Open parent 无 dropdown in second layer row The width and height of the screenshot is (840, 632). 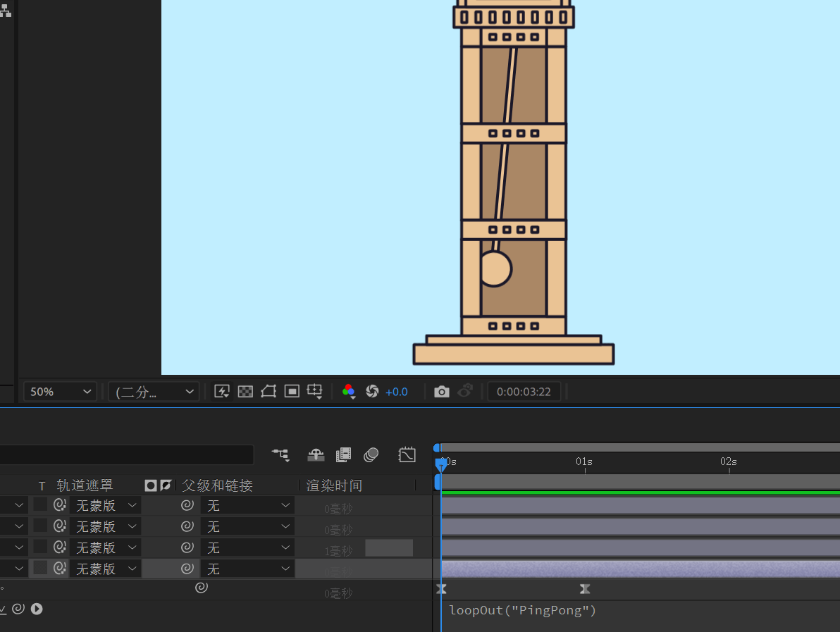pos(247,526)
